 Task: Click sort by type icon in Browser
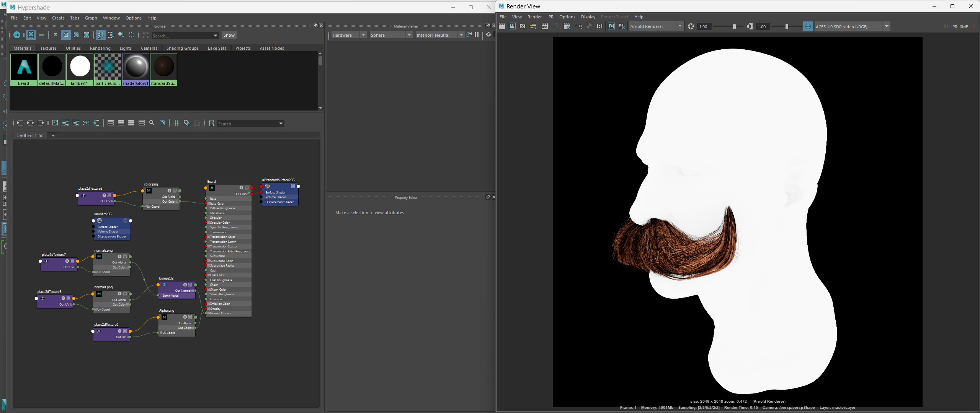pyautogui.click(x=111, y=35)
